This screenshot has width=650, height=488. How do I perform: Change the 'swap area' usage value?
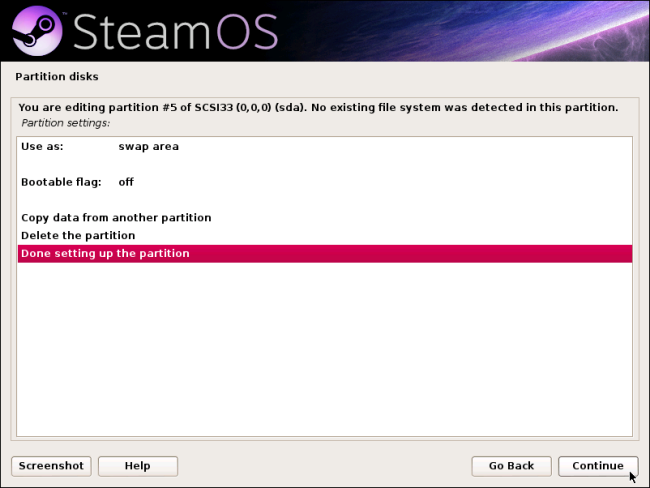[x=148, y=146]
